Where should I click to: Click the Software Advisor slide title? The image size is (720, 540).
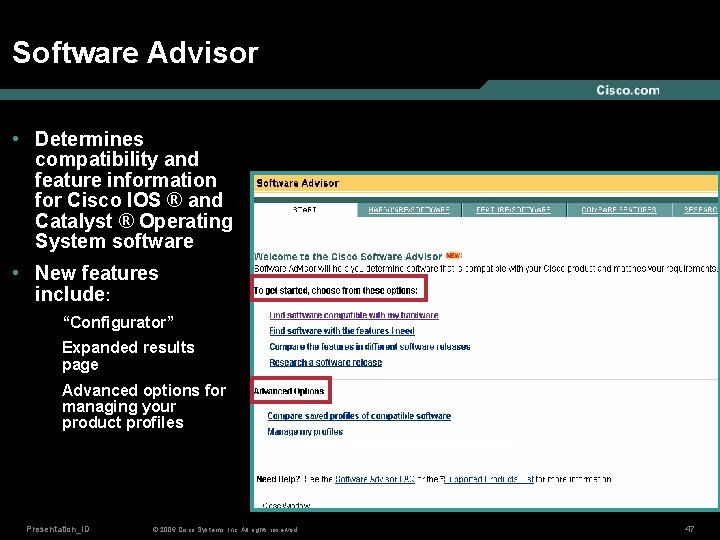[135, 52]
